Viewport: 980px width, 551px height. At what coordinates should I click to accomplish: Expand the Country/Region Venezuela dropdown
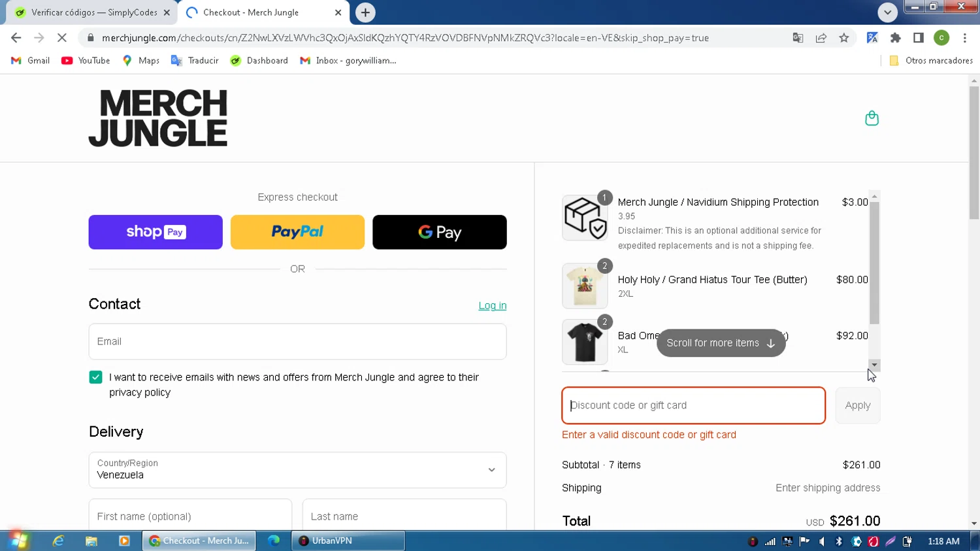[x=297, y=470]
